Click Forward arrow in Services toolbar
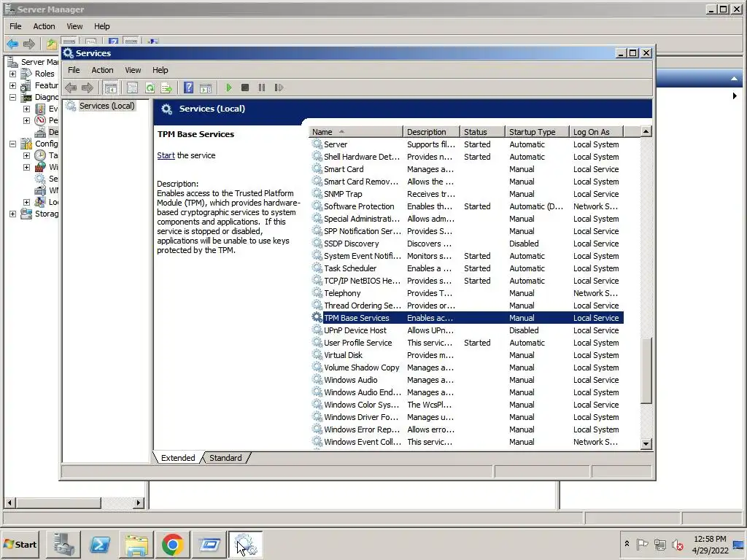Viewport: 747px width, 560px height. tap(88, 87)
